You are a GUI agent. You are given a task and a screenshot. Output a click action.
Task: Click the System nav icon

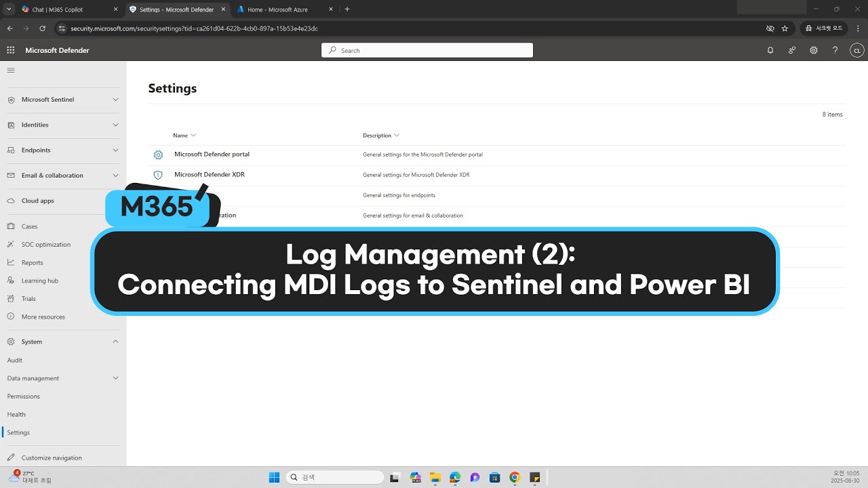(11, 342)
